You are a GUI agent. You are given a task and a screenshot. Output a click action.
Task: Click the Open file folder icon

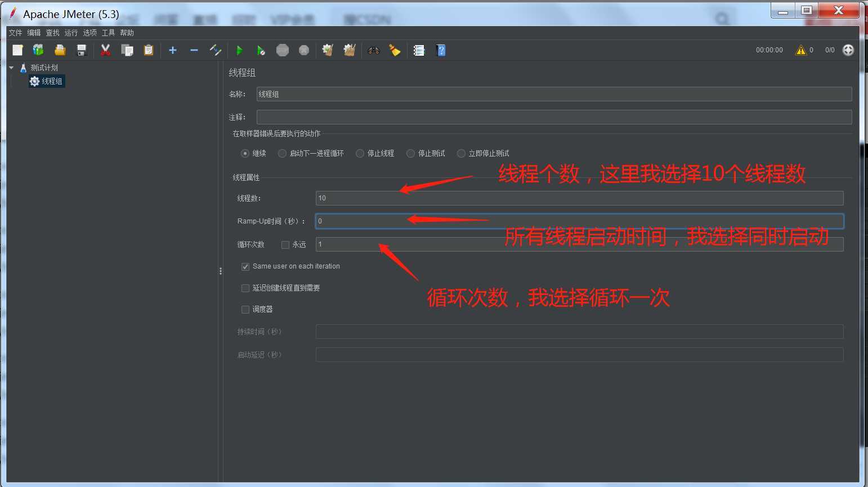coord(60,50)
